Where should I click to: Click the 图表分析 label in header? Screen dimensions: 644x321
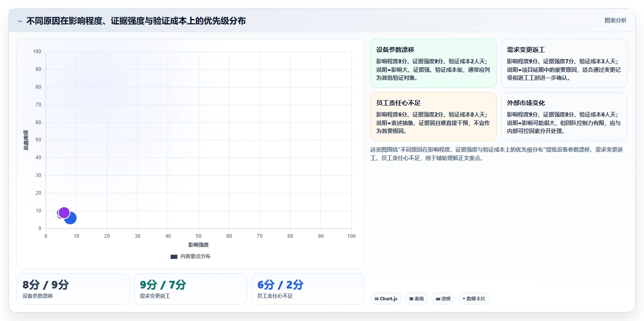pos(615,20)
